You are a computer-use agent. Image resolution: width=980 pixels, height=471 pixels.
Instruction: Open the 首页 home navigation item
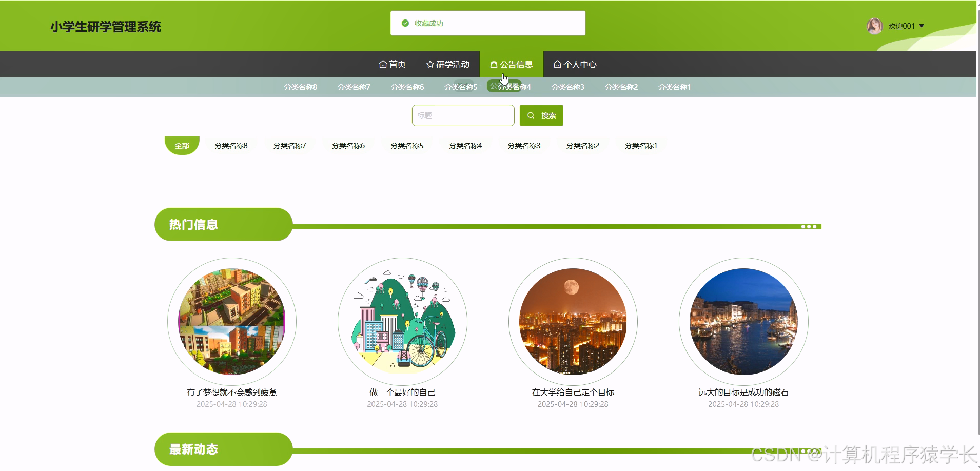tap(392, 64)
